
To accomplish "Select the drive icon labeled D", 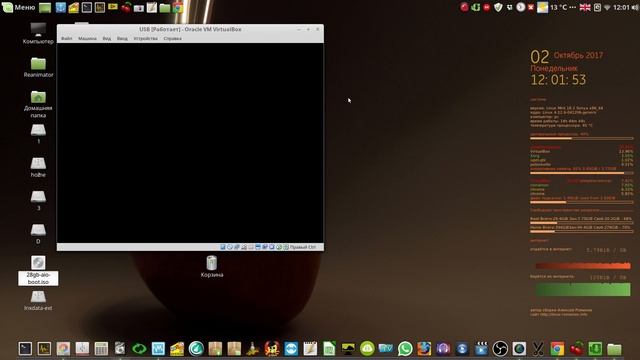I will [x=38, y=234].
